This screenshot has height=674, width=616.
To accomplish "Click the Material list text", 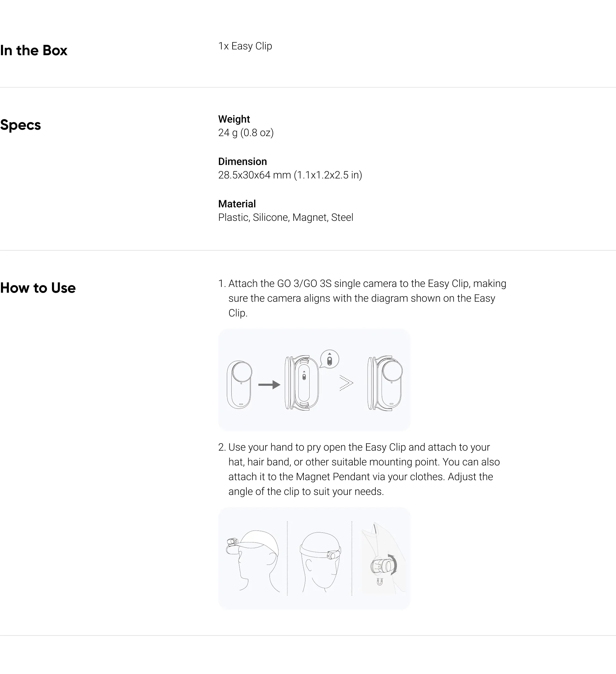I will click(286, 217).
